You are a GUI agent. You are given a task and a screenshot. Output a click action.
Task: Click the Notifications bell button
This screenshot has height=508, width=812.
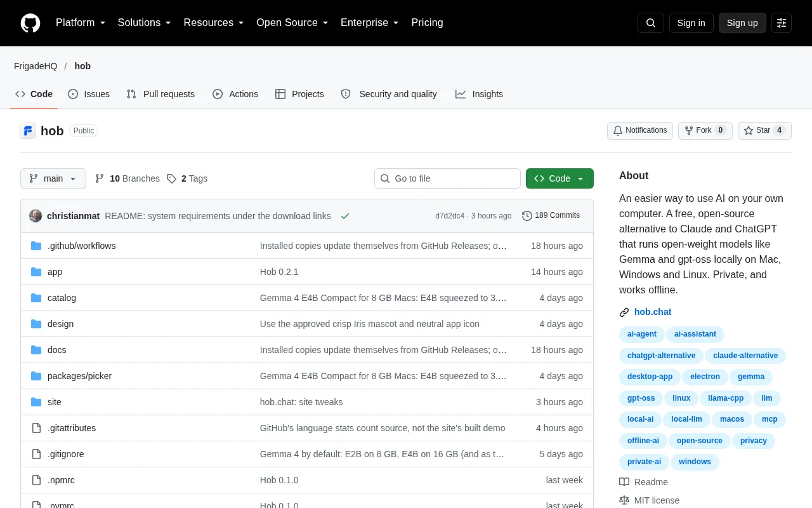(640, 131)
